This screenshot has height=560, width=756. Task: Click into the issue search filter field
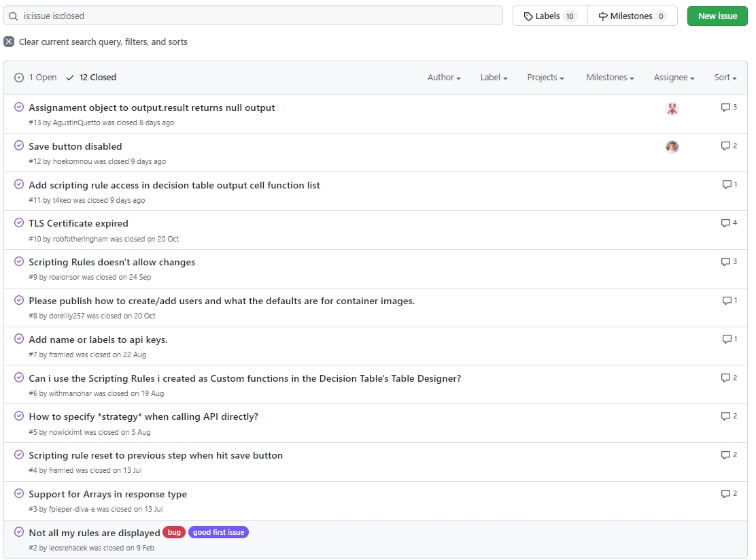click(x=258, y=16)
